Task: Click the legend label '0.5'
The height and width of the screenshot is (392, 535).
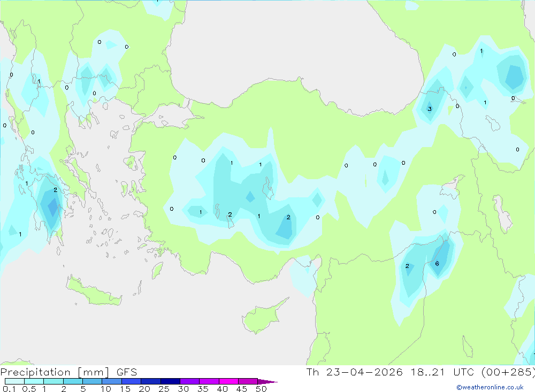Action: tap(29, 389)
